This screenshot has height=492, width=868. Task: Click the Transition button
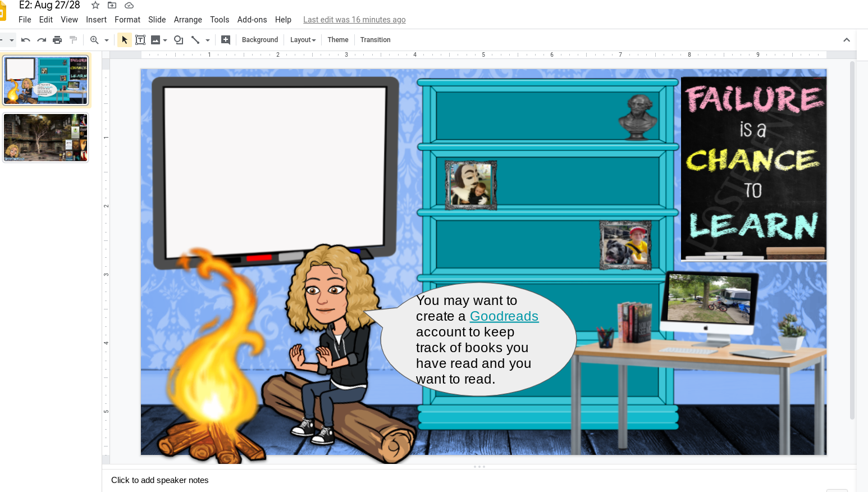pos(376,40)
